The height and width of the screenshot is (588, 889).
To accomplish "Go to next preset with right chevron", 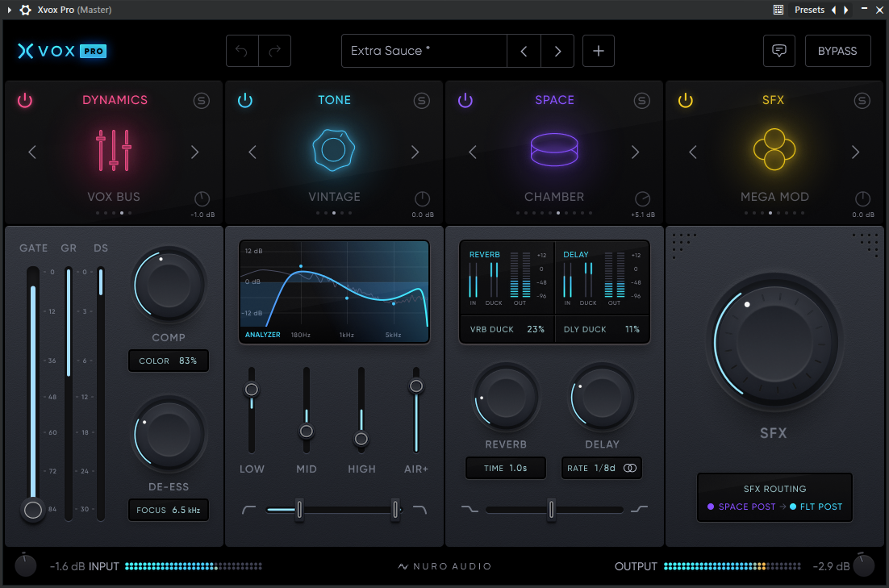I will click(x=557, y=51).
